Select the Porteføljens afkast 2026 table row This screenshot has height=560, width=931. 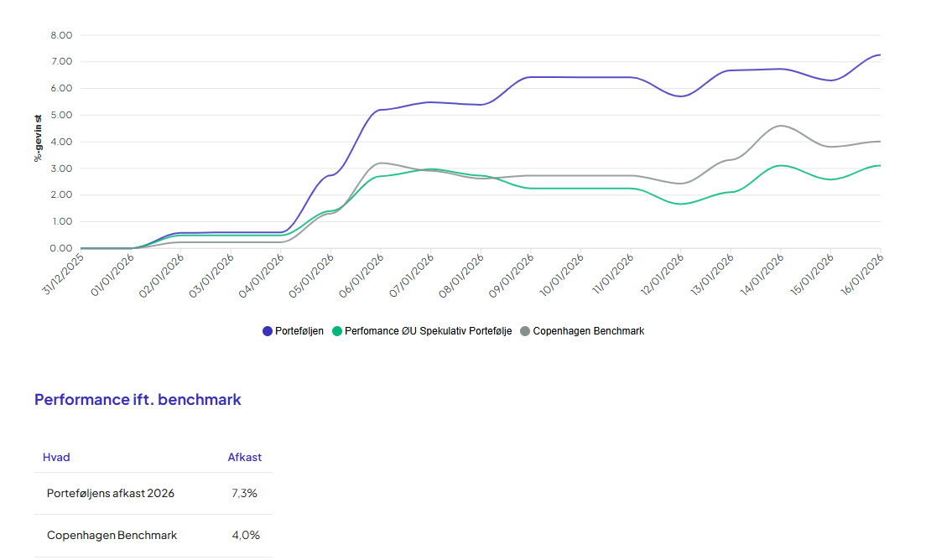tap(111, 494)
